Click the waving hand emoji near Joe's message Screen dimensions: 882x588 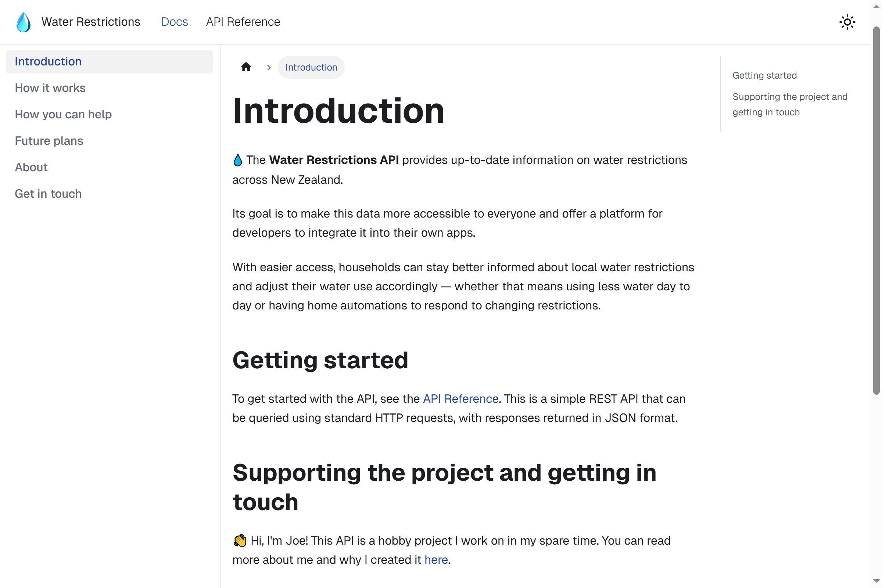coord(239,540)
